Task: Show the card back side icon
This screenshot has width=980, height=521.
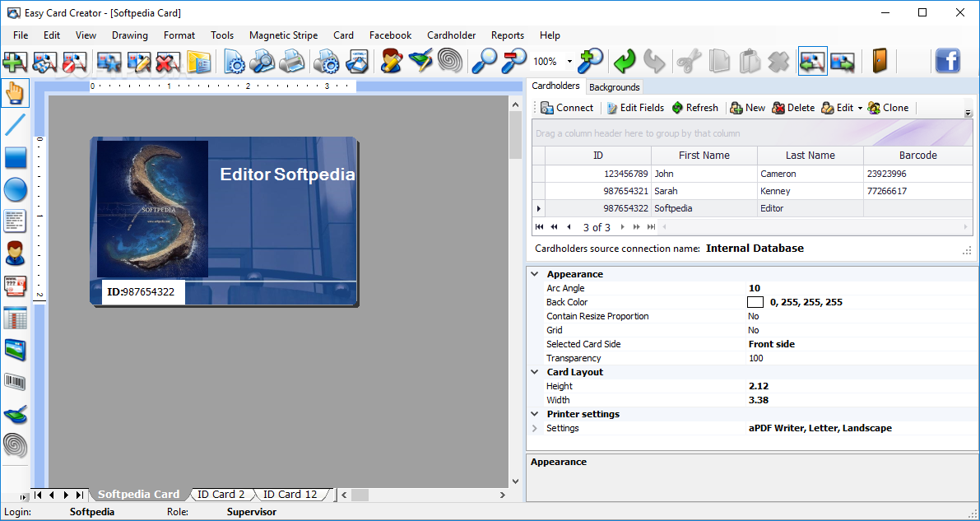Action: coord(842,61)
